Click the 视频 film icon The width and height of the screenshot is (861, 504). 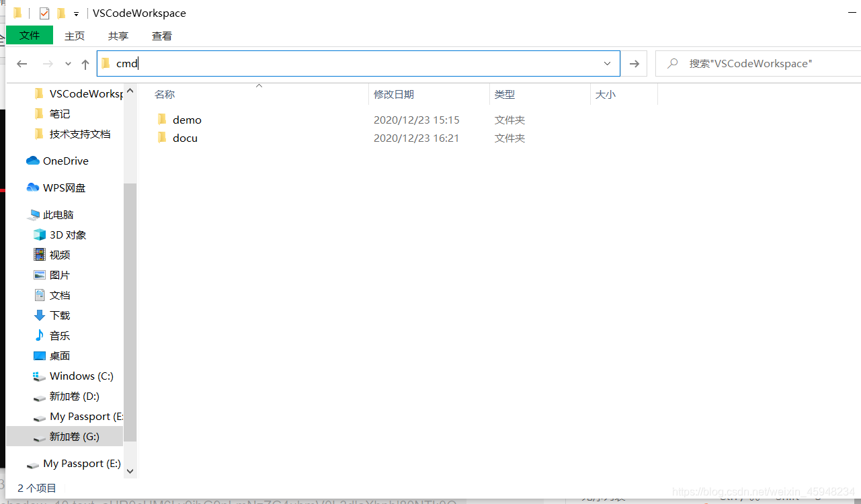coord(40,255)
